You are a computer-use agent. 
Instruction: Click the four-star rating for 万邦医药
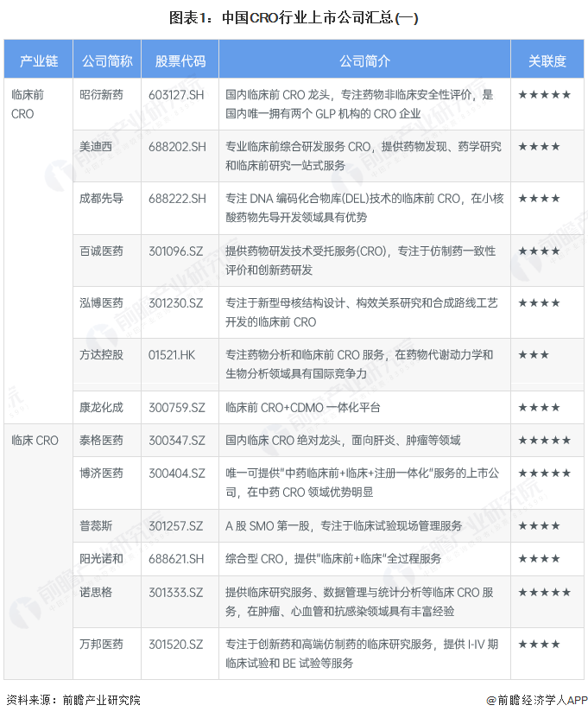[x=539, y=645]
